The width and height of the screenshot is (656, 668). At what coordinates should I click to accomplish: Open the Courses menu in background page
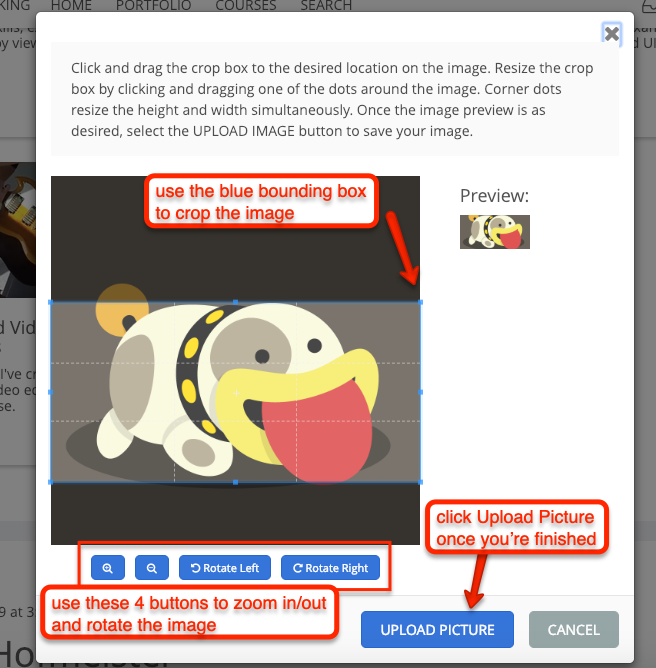coord(246,6)
